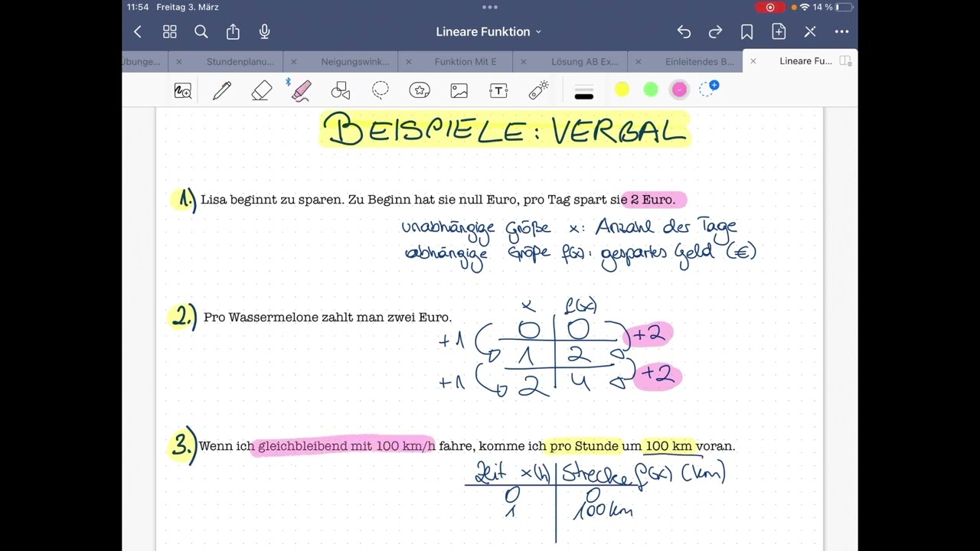
Task: Switch to the Übunge... tab
Action: coord(142,61)
